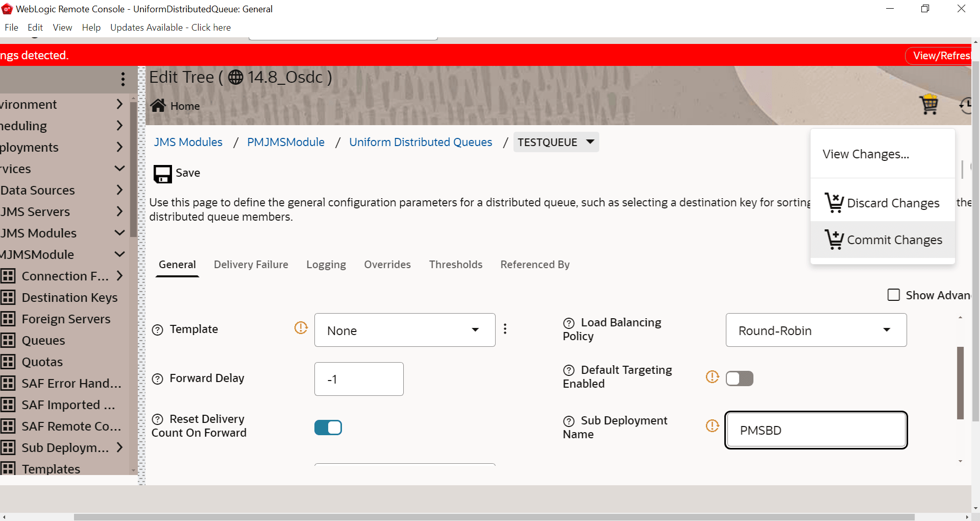Click the Quotas grid icon

click(x=8, y=362)
